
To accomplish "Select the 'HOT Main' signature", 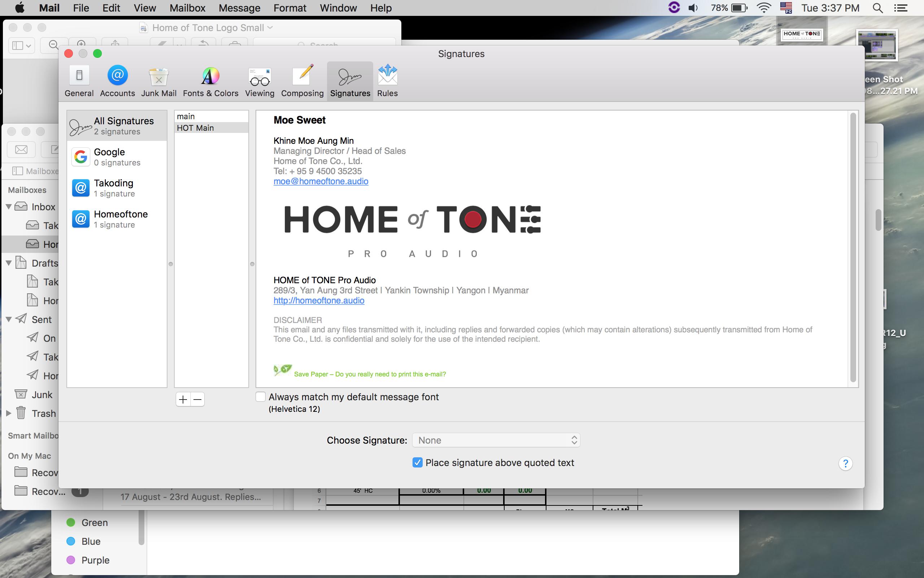I will [x=211, y=128].
